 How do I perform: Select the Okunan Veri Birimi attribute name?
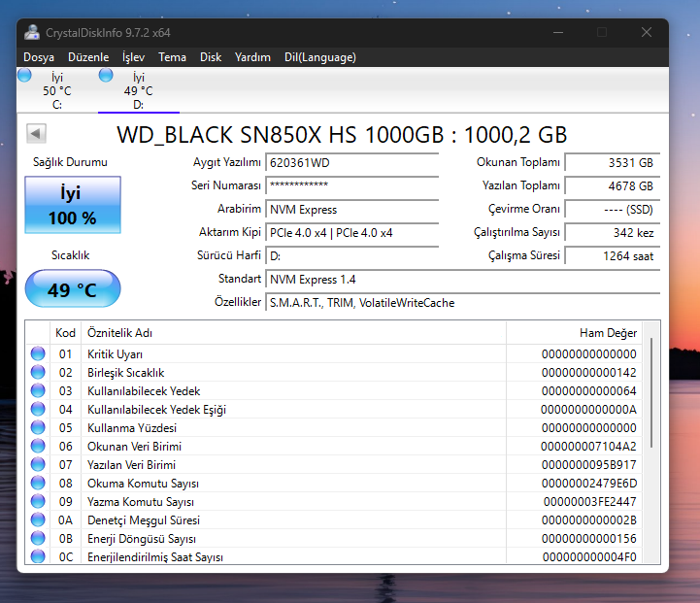(x=134, y=447)
